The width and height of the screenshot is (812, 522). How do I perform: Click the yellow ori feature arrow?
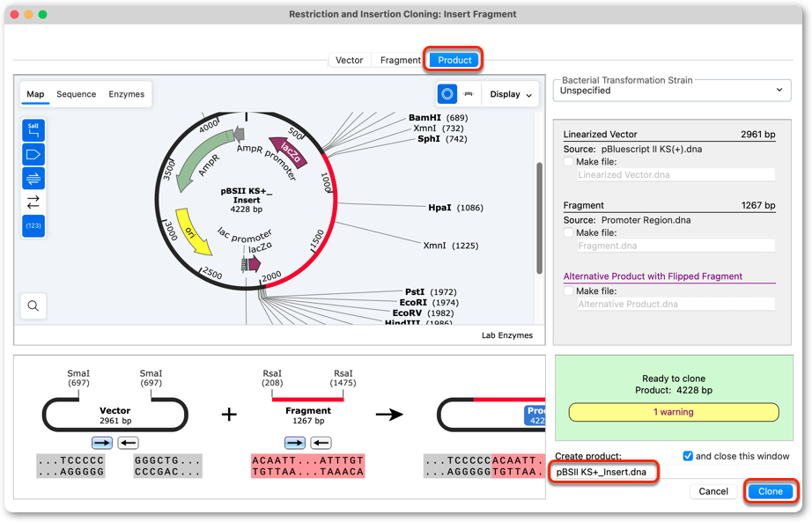(x=193, y=232)
